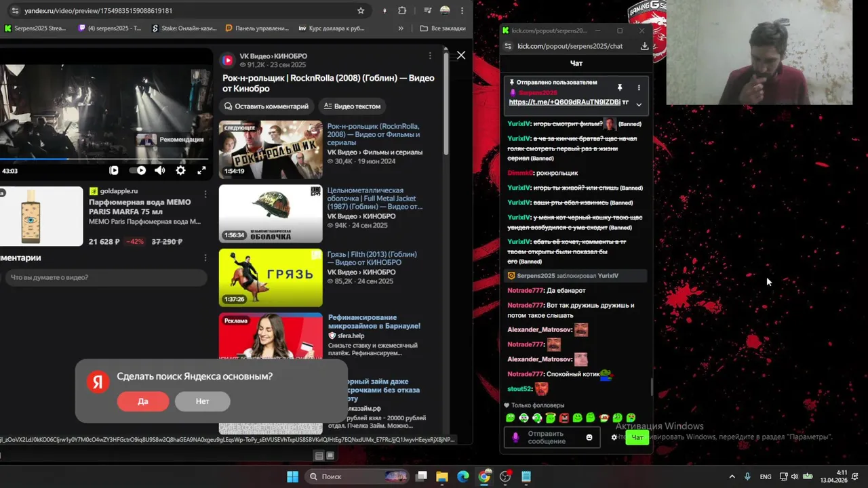Seek on the video progress bar
The image size is (868, 488).
click(x=105, y=159)
